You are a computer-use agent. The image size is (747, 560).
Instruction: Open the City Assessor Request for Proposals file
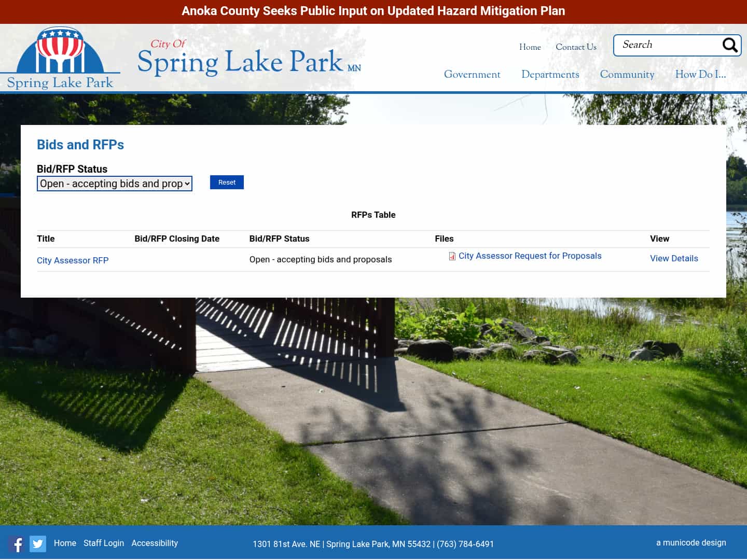tap(530, 256)
